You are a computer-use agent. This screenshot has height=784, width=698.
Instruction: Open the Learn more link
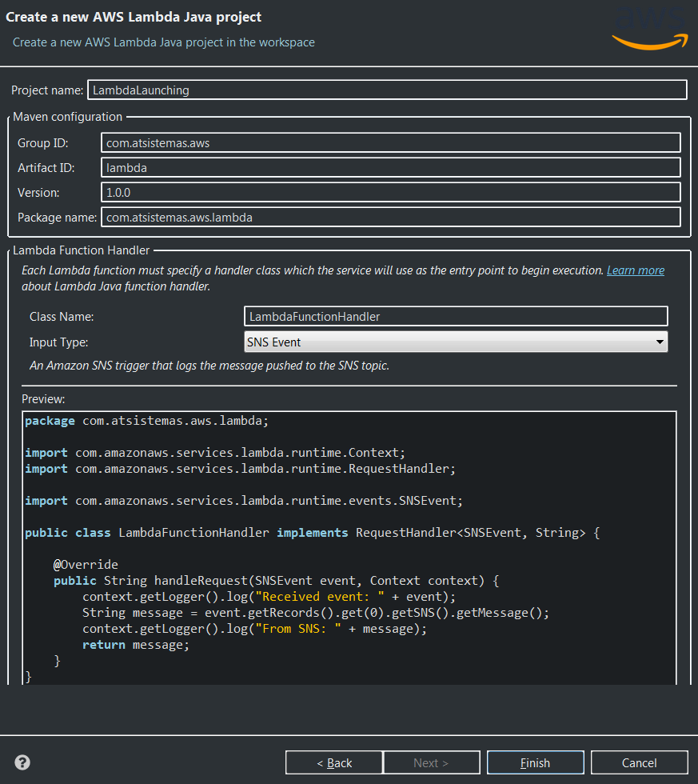(636, 270)
